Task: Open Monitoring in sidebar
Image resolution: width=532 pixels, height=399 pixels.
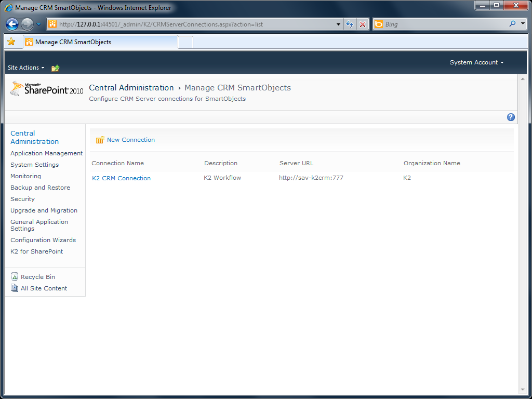Action: (26, 176)
